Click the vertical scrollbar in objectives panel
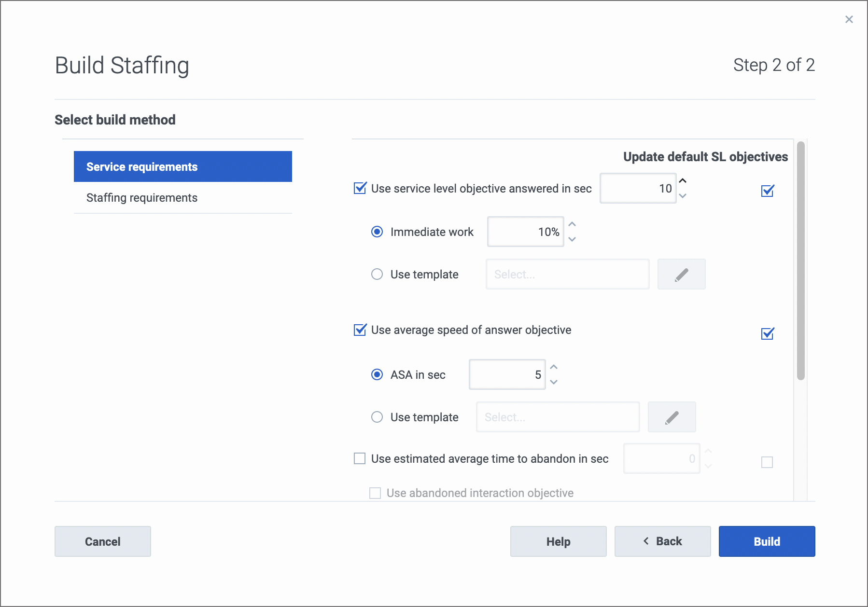This screenshot has height=607, width=868. 800,261
